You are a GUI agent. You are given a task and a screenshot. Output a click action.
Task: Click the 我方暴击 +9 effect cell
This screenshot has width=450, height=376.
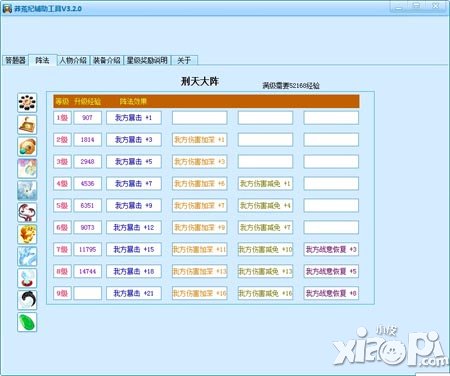pyautogui.click(x=134, y=206)
